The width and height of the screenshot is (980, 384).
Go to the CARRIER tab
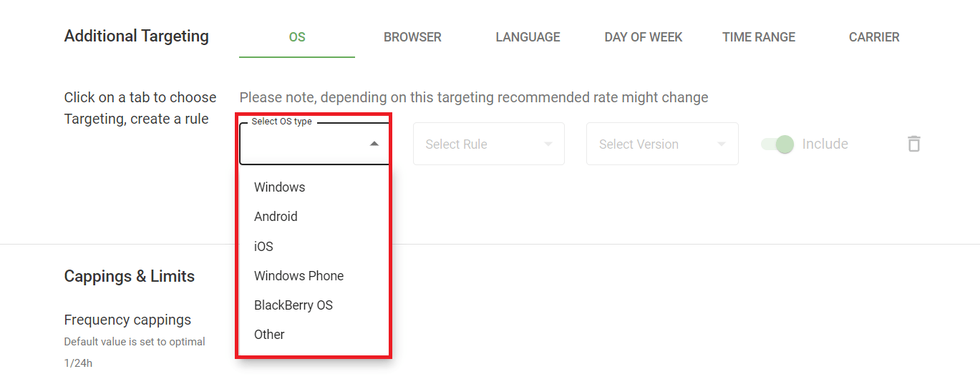(874, 37)
